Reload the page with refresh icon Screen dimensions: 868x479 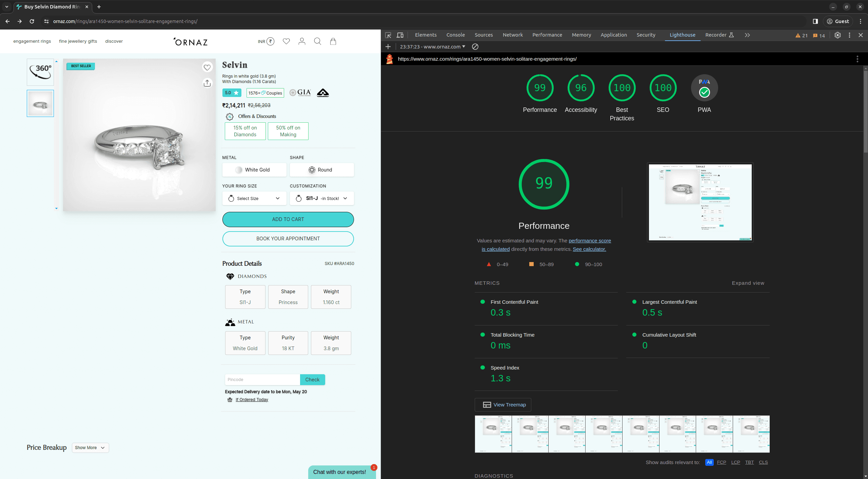tap(32, 21)
